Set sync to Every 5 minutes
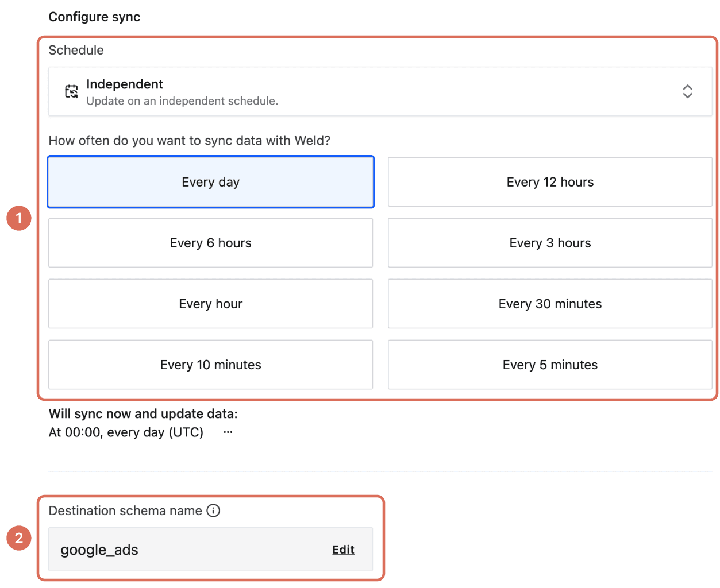This screenshot has height=588, width=720. pos(550,365)
